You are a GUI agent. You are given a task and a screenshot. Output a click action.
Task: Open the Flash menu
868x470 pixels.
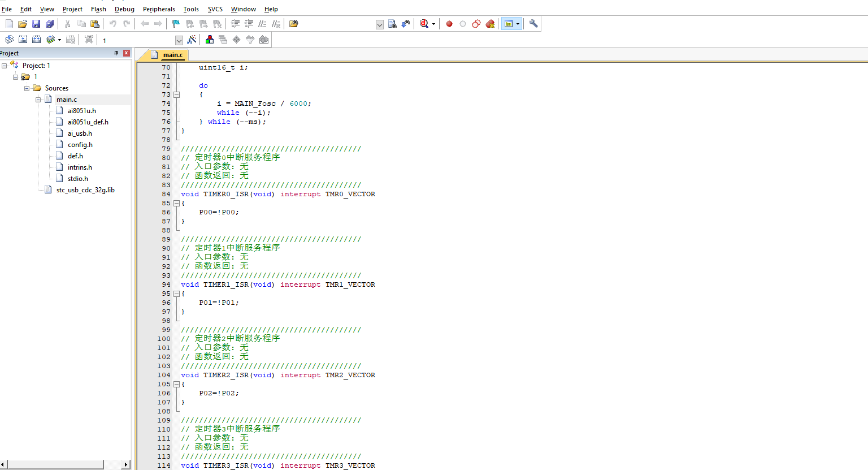[x=98, y=9]
